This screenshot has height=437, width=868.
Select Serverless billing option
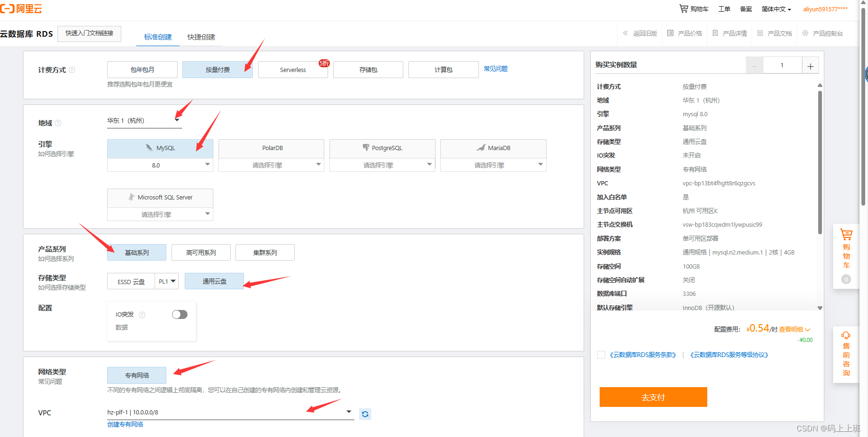pos(293,70)
